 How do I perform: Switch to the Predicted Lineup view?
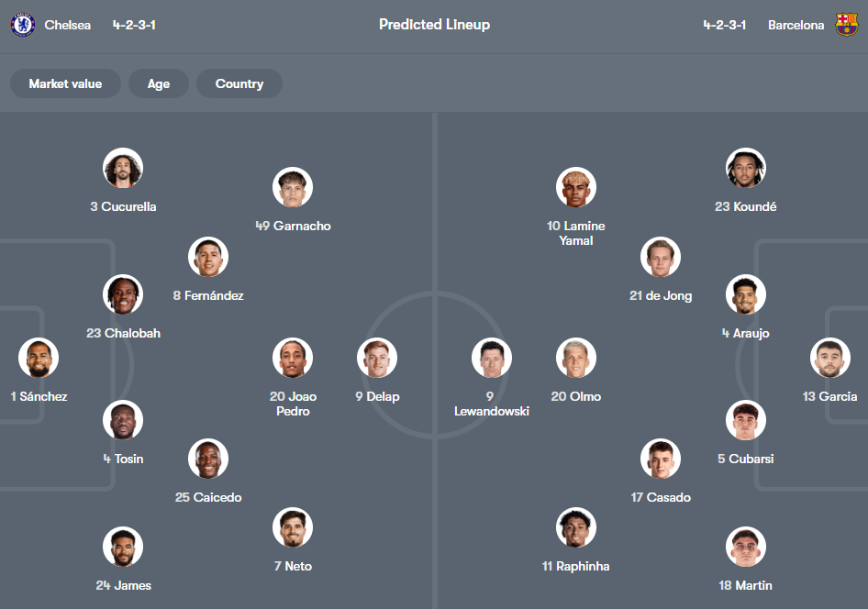click(x=434, y=25)
